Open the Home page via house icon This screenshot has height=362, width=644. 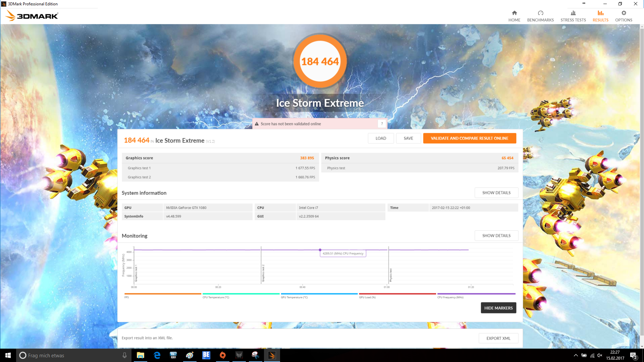coord(514,13)
